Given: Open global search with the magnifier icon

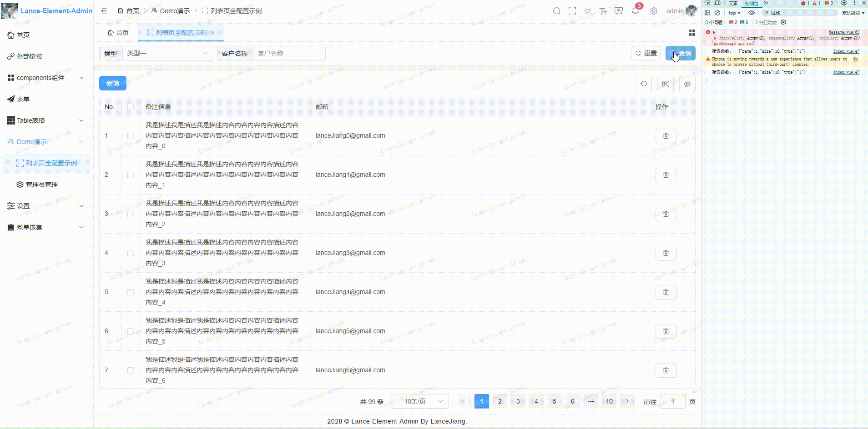Looking at the screenshot, I should pos(556,10).
